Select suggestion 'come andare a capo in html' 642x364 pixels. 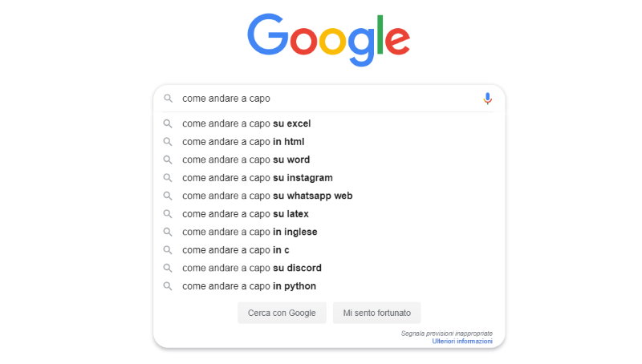click(x=329, y=141)
